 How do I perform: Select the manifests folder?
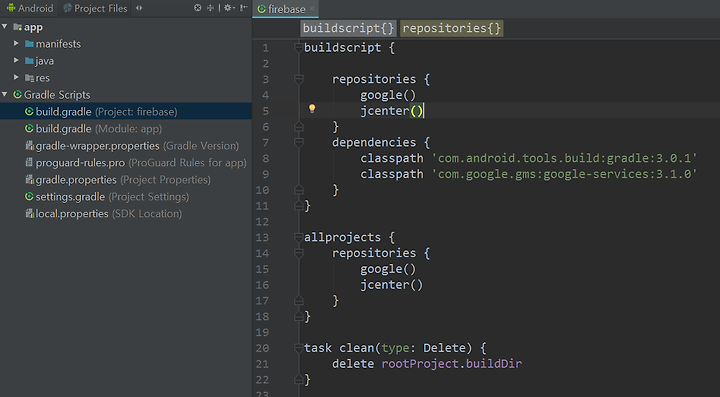click(x=58, y=44)
